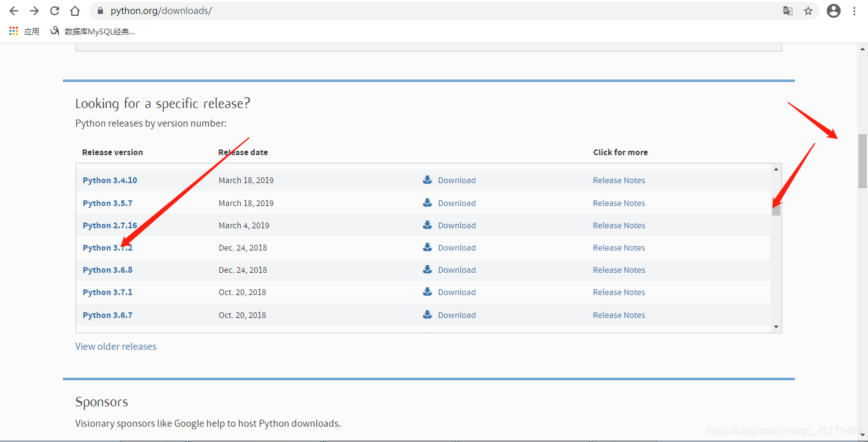Click download icon for Python 3.6.7
This screenshot has height=442, width=868.
pos(428,315)
